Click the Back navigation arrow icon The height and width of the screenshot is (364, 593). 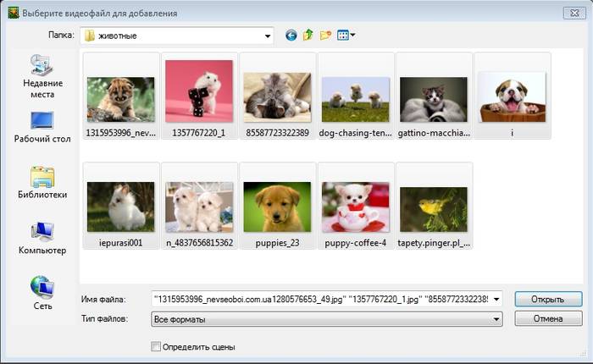coord(291,36)
